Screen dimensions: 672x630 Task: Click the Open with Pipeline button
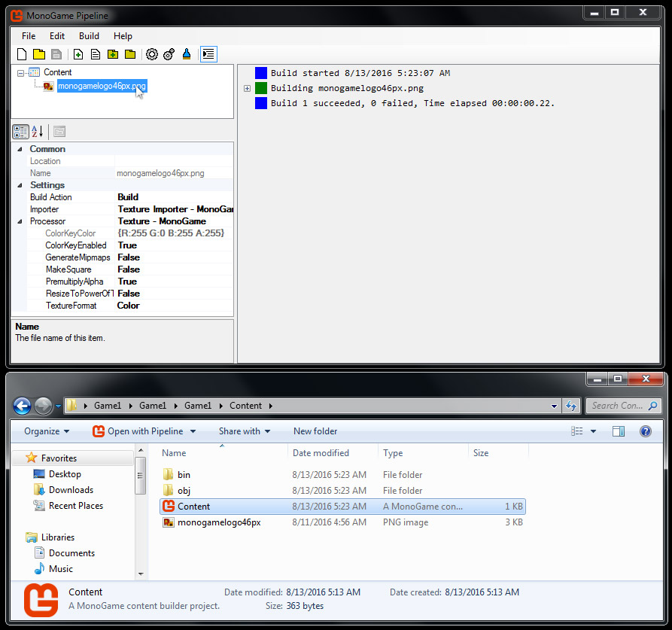(x=144, y=431)
